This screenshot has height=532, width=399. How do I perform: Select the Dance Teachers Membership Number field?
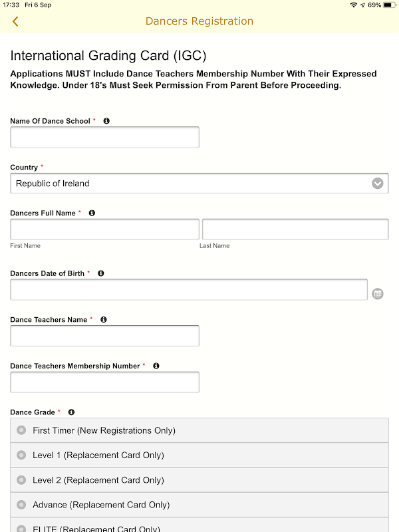coord(104,382)
